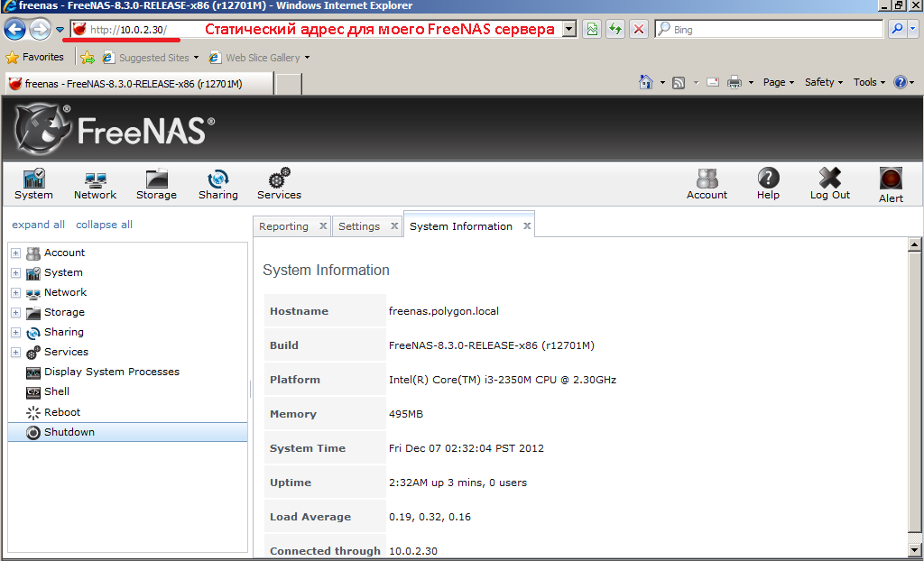Image resolution: width=924 pixels, height=561 pixels.
Task: Open the address bar dropdown arrow
Action: coord(568,29)
